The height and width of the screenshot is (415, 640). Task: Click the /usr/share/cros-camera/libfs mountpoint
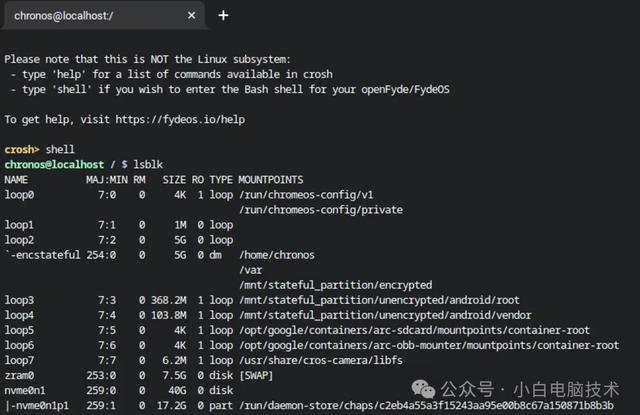point(321,360)
